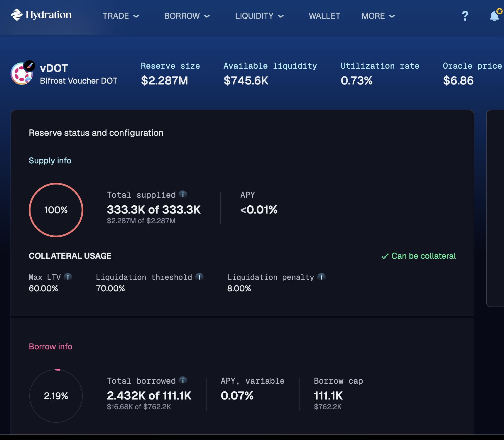The image size is (504, 440).
Task: Click the Can be collateral label
Action: (x=424, y=256)
